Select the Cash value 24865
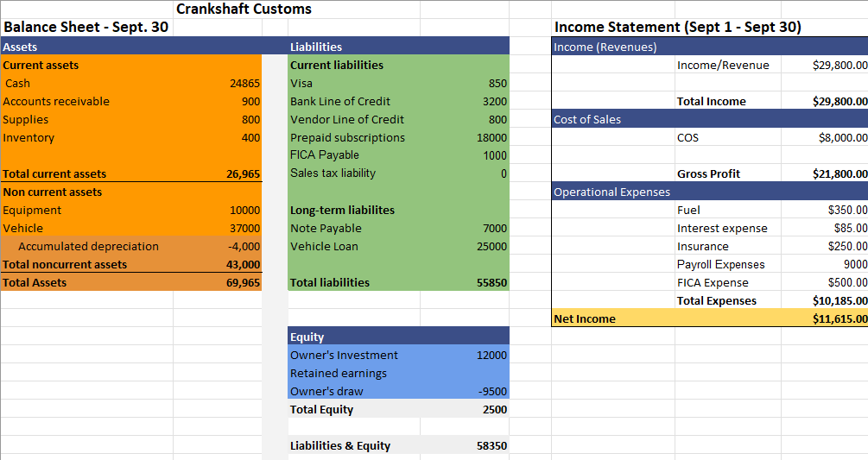 244,84
